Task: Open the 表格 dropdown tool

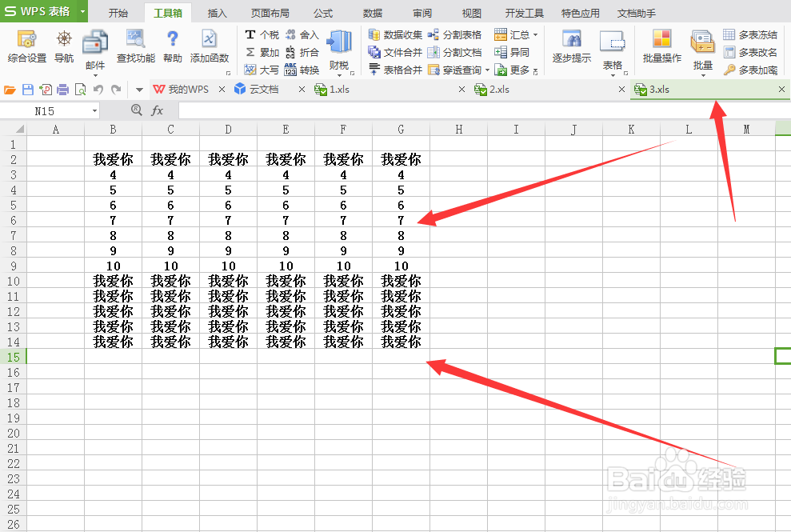Action: click(x=612, y=52)
